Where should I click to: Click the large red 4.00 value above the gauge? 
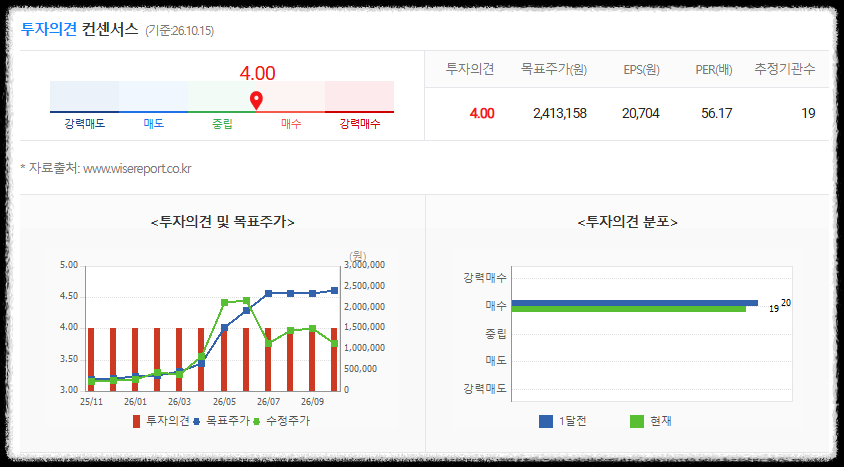click(x=257, y=73)
